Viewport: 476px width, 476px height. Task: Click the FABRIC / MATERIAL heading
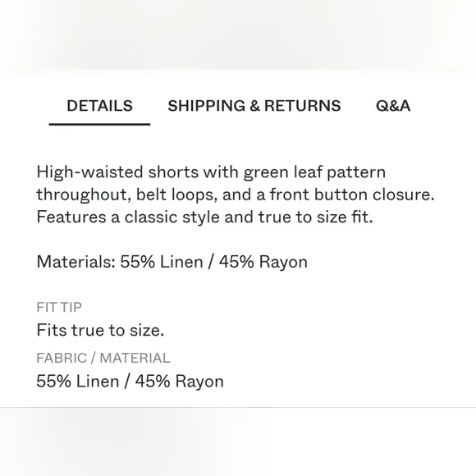pyautogui.click(x=103, y=358)
